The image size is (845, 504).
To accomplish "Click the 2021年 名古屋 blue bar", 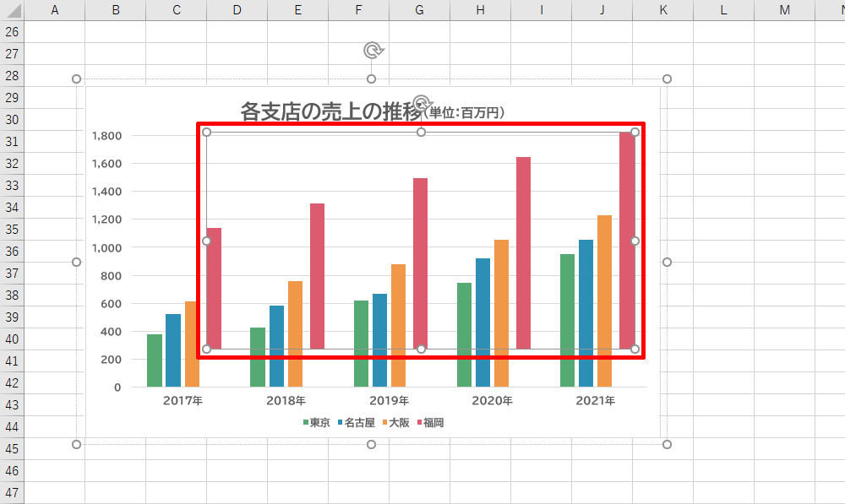I will coord(586,313).
